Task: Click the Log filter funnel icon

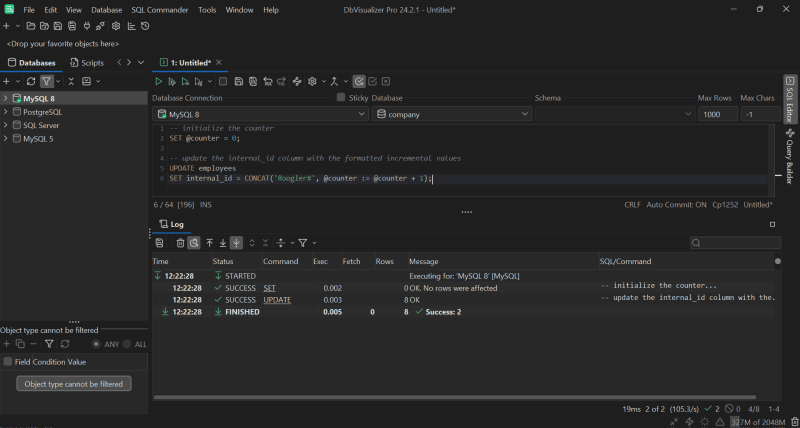Action: [x=303, y=243]
